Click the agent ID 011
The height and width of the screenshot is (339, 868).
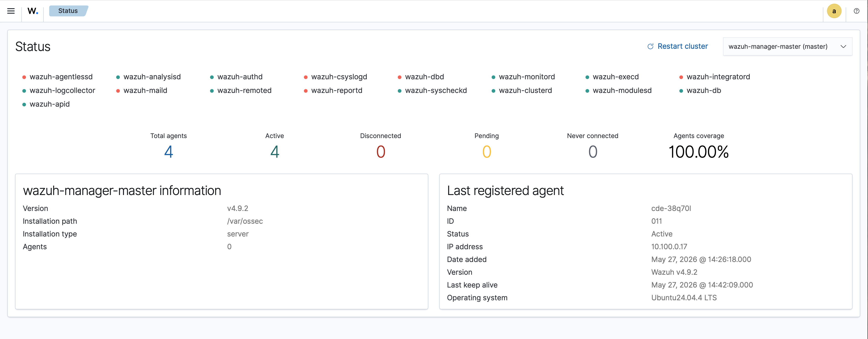point(656,221)
